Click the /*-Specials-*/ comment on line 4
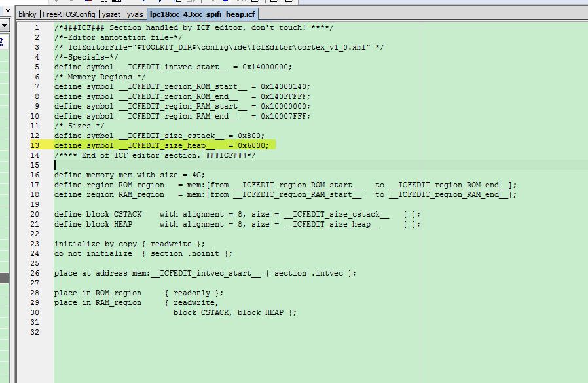The image size is (588, 383). click(86, 57)
